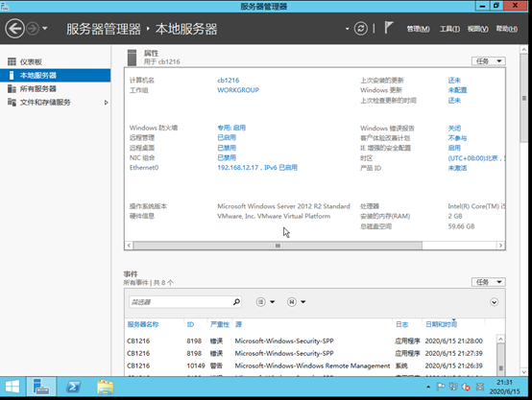The image size is (532, 400).
Task: Click properties scrollbar right arrow
Action: (x=500, y=246)
